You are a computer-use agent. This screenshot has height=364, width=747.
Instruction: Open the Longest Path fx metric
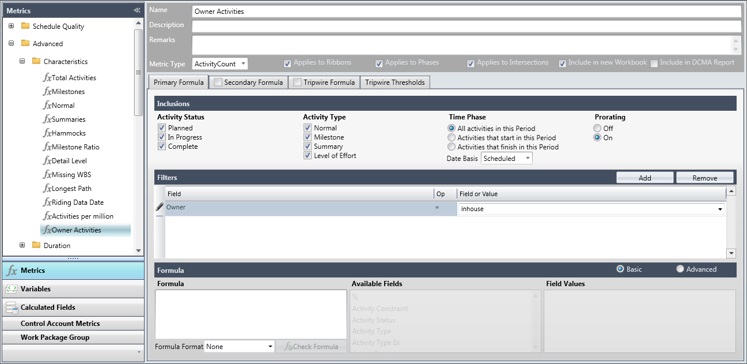pyautogui.click(x=67, y=188)
